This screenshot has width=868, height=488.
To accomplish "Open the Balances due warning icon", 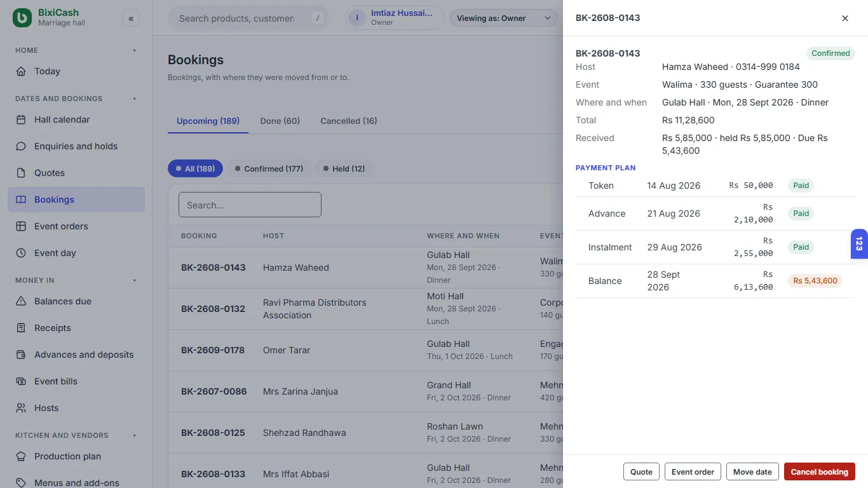I will pyautogui.click(x=21, y=301).
